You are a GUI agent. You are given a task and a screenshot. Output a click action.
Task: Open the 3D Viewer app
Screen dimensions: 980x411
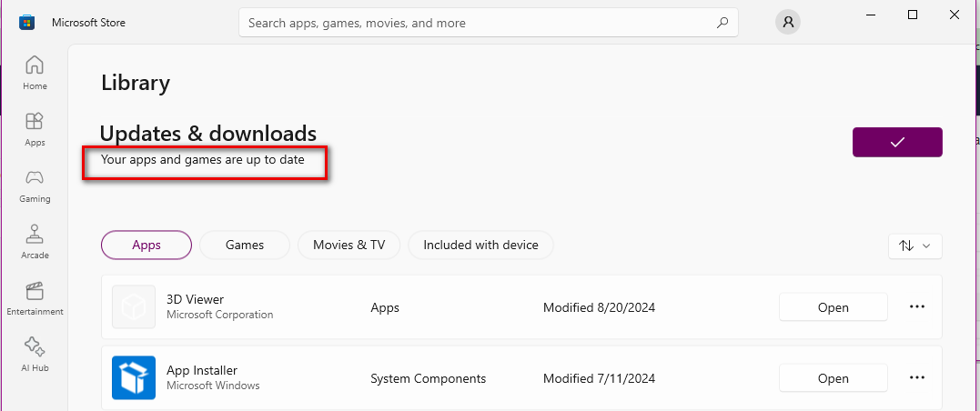pos(834,307)
